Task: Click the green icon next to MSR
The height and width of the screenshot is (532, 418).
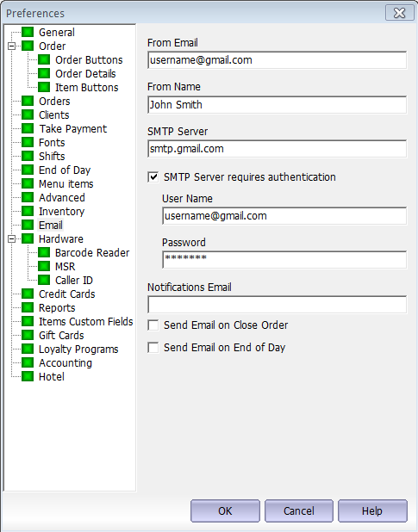Action: [x=44, y=266]
